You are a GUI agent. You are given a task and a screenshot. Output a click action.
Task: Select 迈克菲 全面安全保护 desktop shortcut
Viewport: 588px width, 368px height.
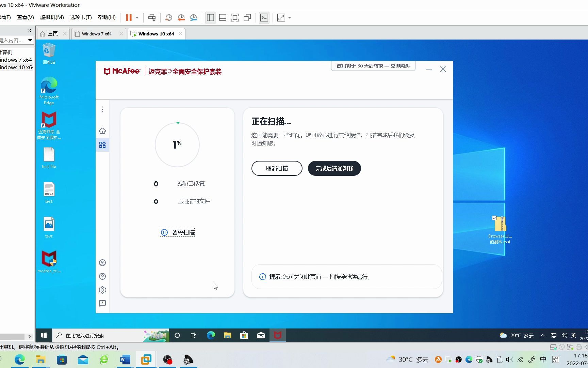tap(49, 126)
